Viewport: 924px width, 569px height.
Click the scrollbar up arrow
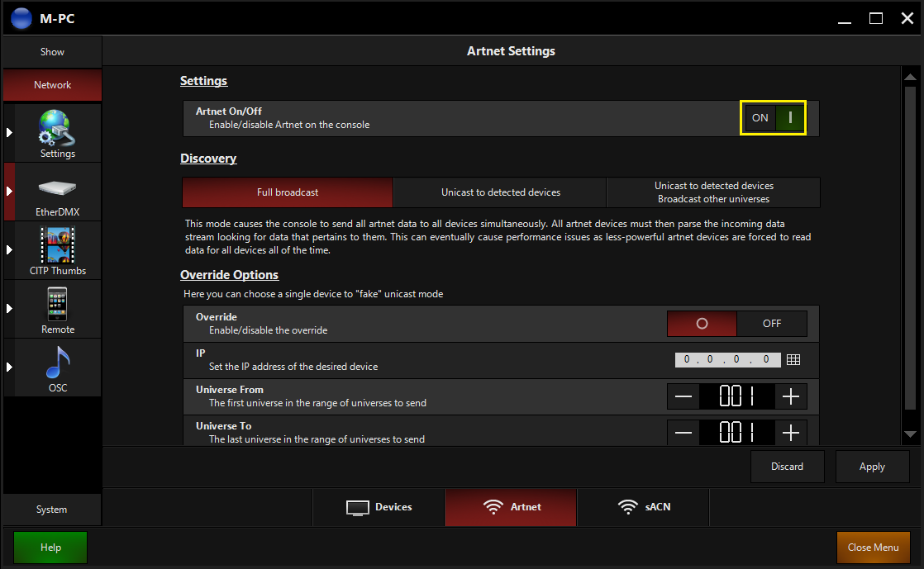[910, 77]
